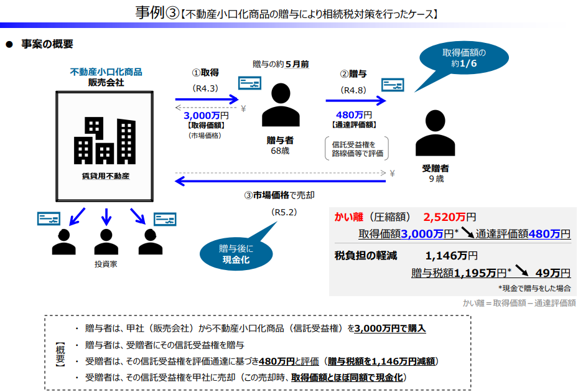Click the long blue ③ sale arrow
The height and width of the screenshot is (392, 578).
[280, 182]
